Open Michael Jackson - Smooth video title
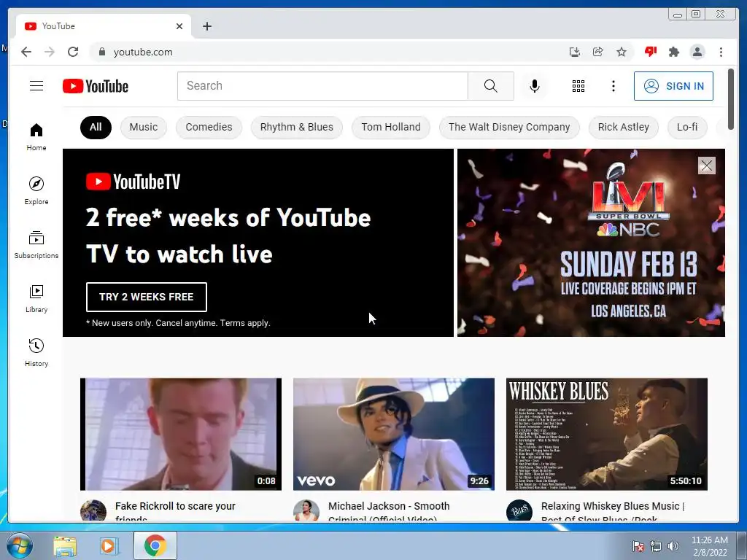Screen dimensions: 747x560 pyautogui.click(x=389, y=511)
